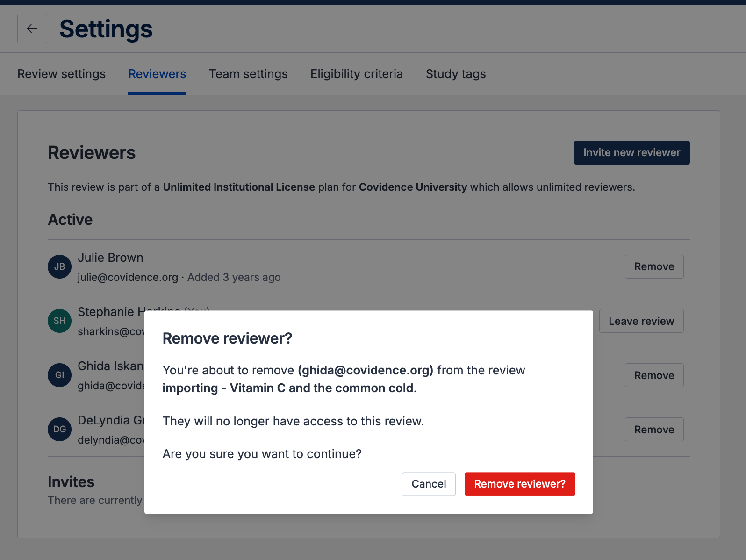
Task: Click the GI avatar for Ghida
Action: (x=59, y=375)
